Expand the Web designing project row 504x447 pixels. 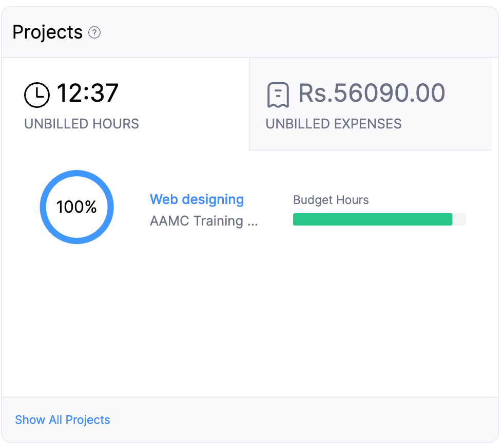tap(196, 199)
